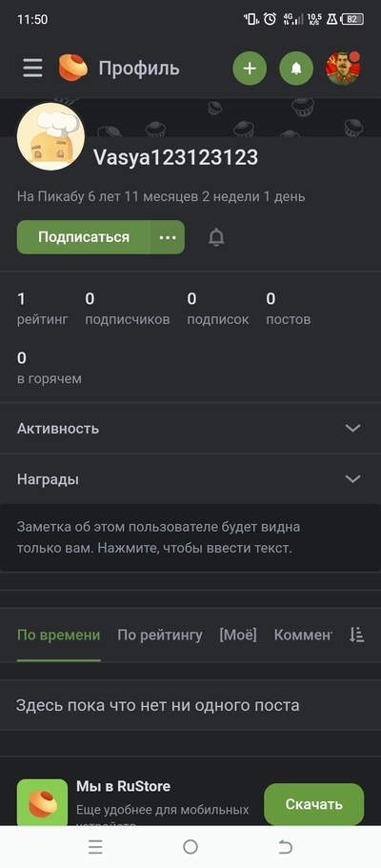Open notifications bell in header
The height and width of the screenshot is (868, 381).
click(x=296, y=68)
